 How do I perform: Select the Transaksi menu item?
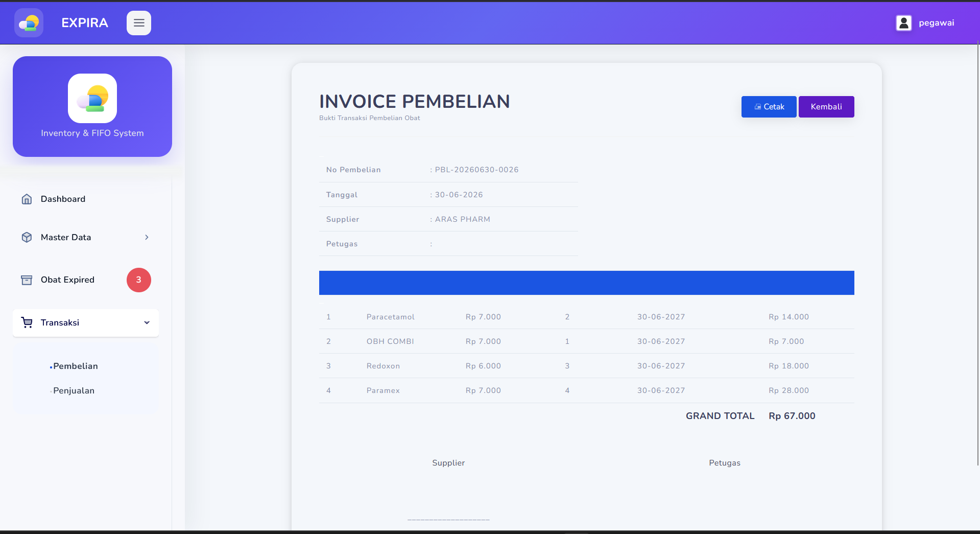[86, 322]
